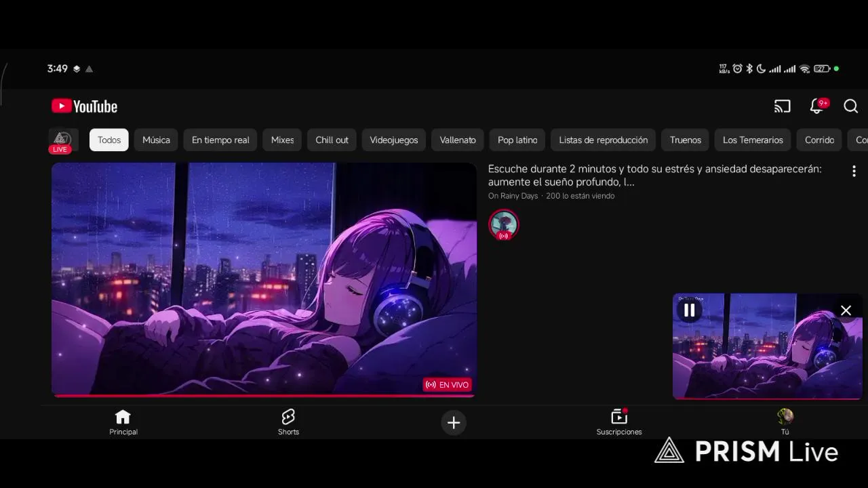The height and width of the screenshot is (488, 868).
Task: Select the En tiempo real chip
Action: coord(220,140)
